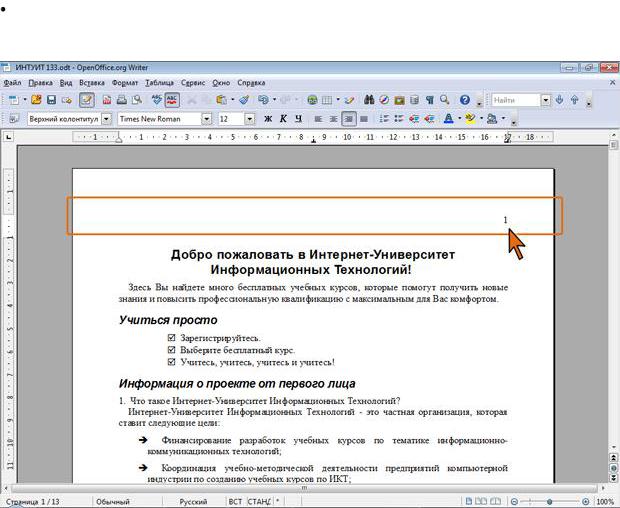
Task: Expand the Найти search history dropdown
Action: coord(546,100)
